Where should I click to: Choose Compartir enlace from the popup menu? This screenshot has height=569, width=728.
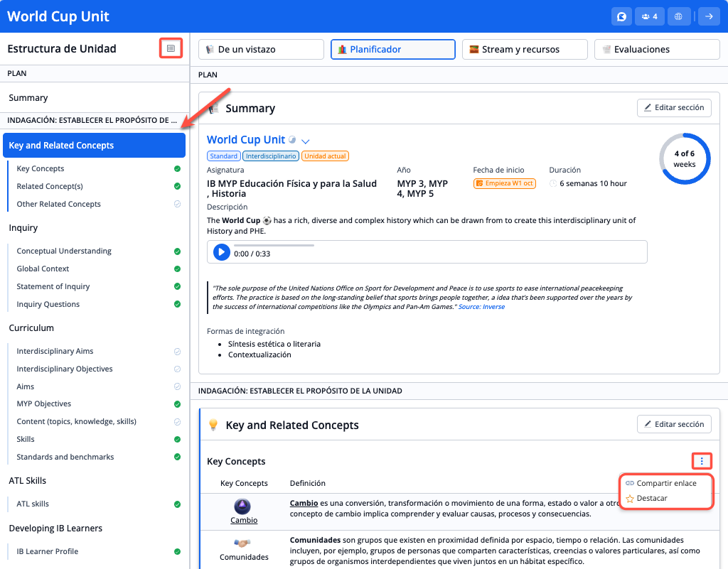click(665, 483)
